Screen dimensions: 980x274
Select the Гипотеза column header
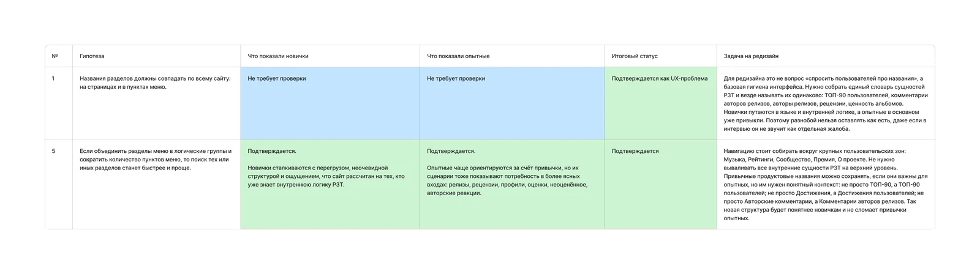tap(156, 56)
